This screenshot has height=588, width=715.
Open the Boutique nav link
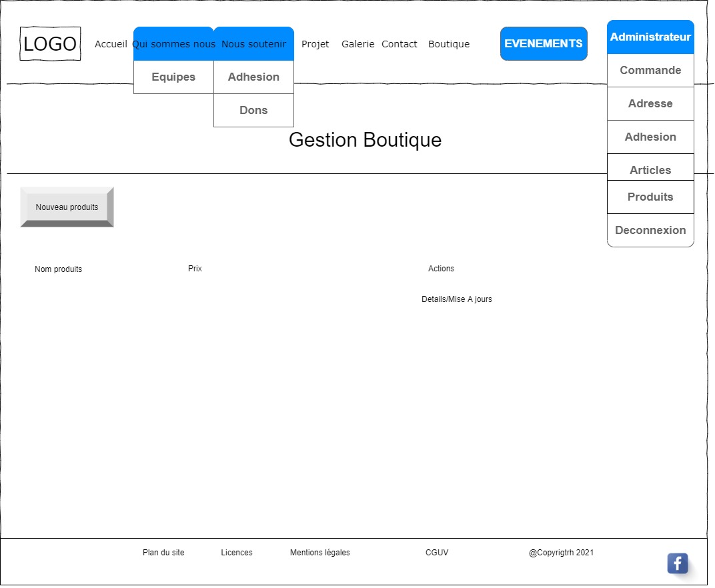[449, 44]
